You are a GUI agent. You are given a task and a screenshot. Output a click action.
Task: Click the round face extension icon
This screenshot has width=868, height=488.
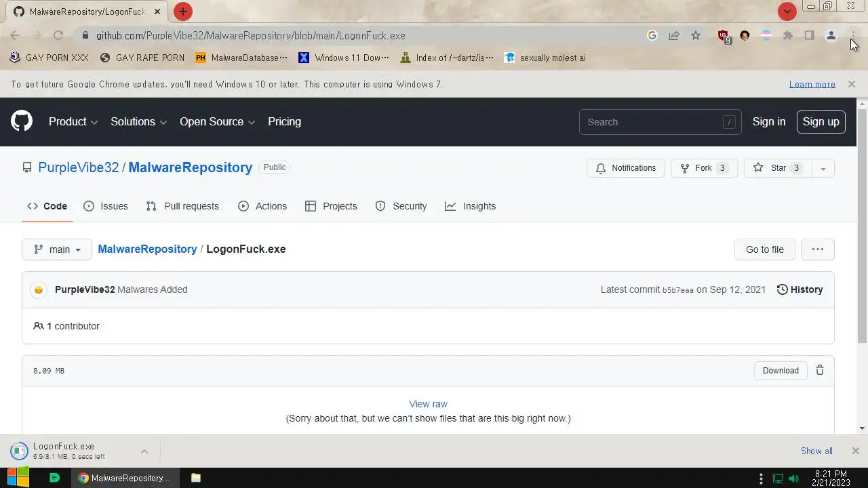745,36
